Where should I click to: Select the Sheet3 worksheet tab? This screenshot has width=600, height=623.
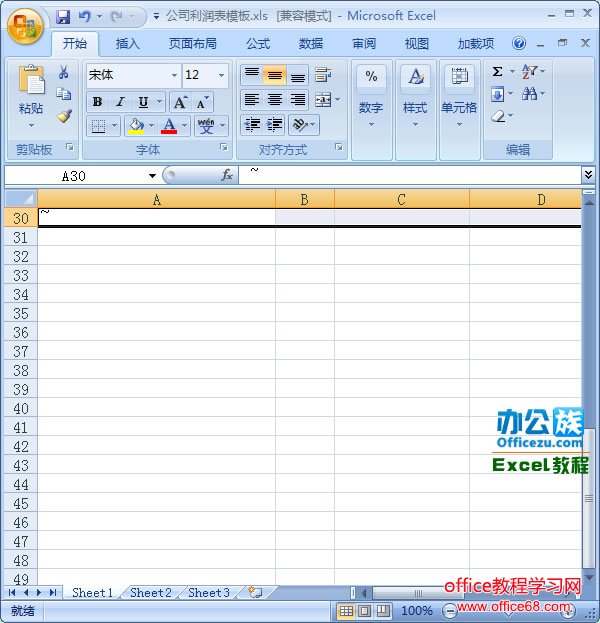point(209,593)
